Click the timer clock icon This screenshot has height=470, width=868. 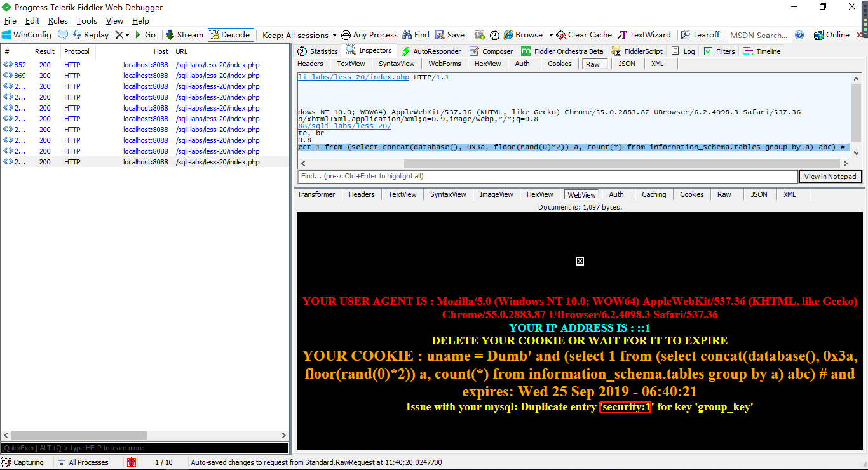(x=494, y=35)
